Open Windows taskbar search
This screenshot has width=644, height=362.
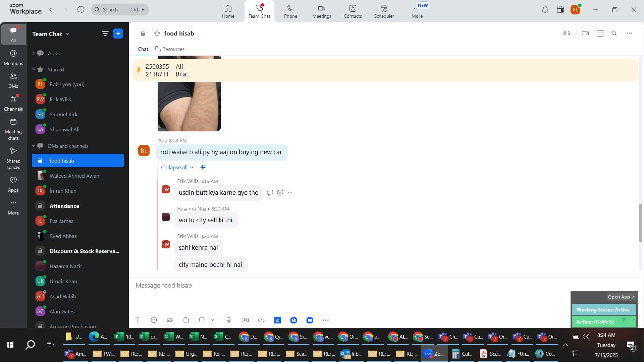click(x=30, y=345)
